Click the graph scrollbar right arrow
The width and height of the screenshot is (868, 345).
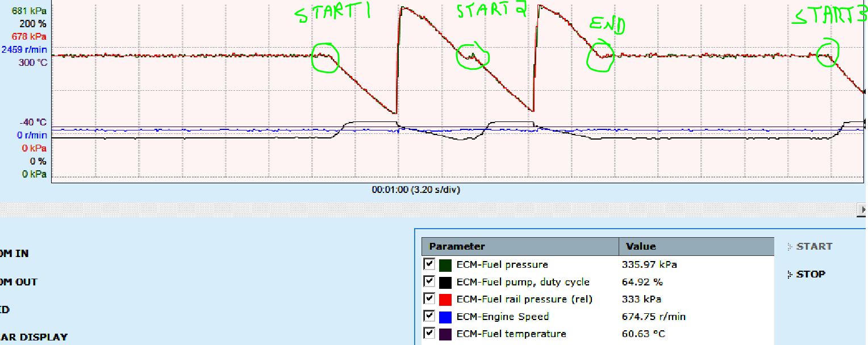pyautogui.click(x=863, y=210)
